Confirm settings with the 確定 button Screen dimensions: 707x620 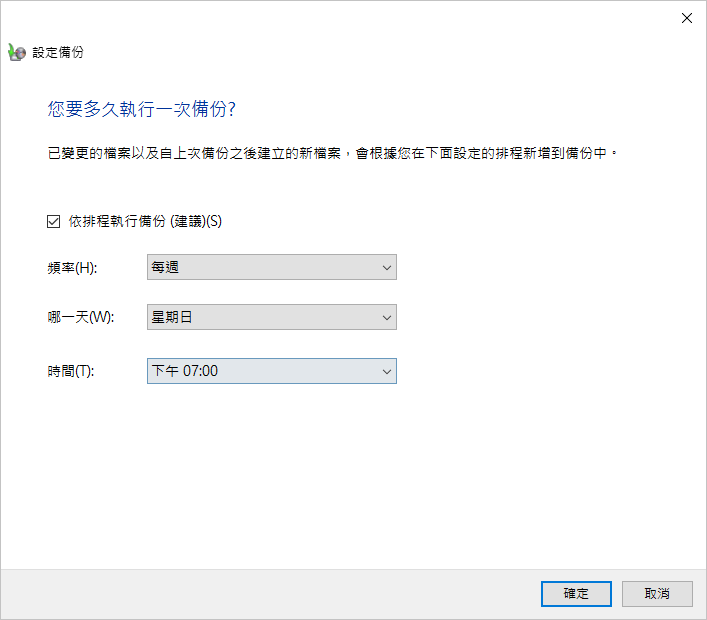click(576, 594)
